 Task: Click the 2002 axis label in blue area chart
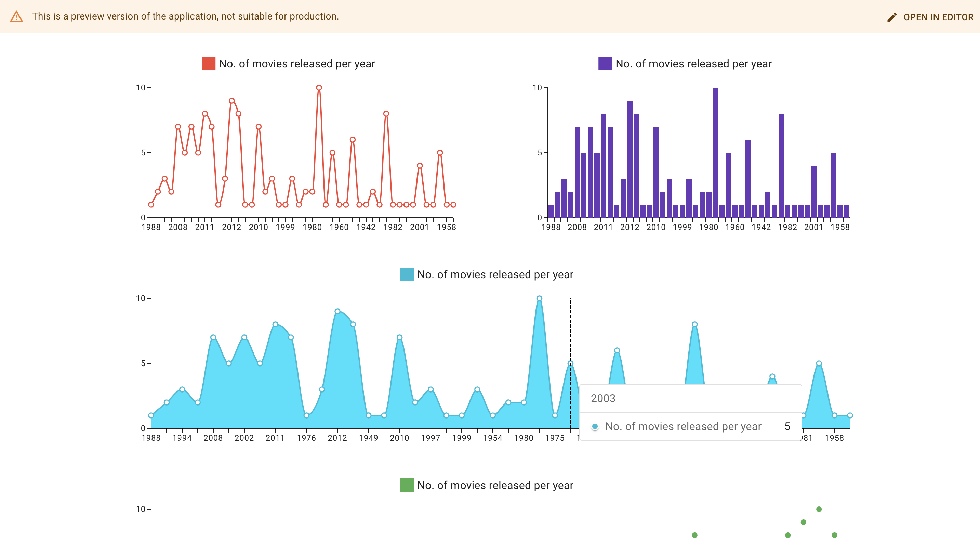point(244,438)
